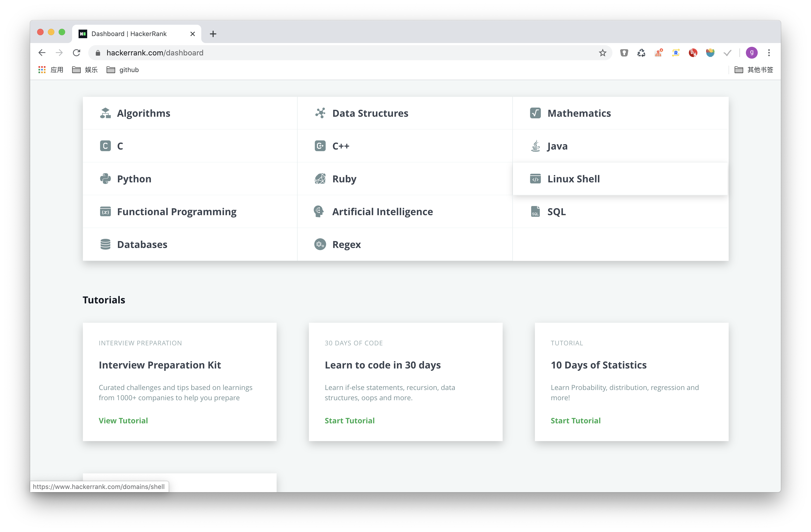The height and width of the screenshot is (532, 811).
Task: Open a new browser tab
Action: pyautogui.click(x=213, y=34)
